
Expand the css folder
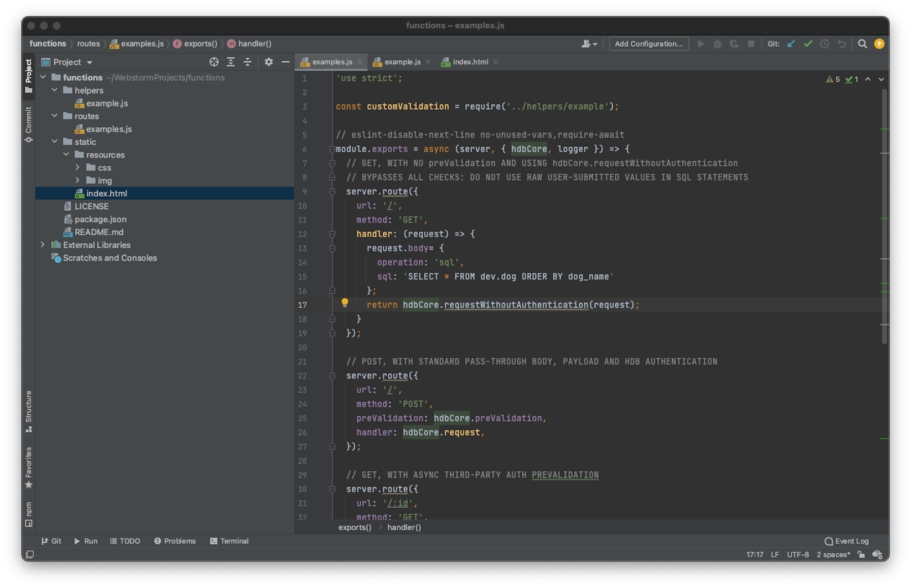click(x=78, y=167)
